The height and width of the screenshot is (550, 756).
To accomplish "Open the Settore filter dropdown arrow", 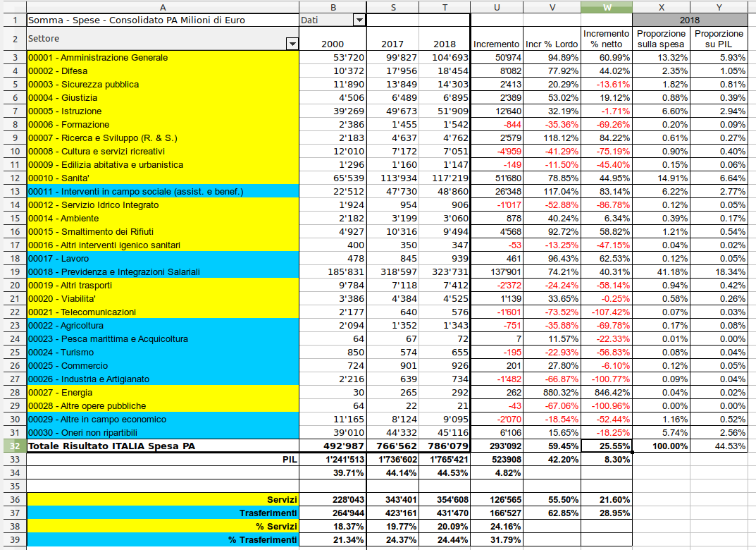I will point(292,44).
